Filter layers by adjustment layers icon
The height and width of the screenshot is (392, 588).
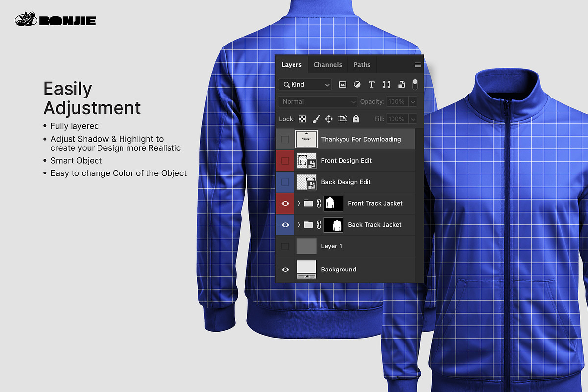coord(357,84)
